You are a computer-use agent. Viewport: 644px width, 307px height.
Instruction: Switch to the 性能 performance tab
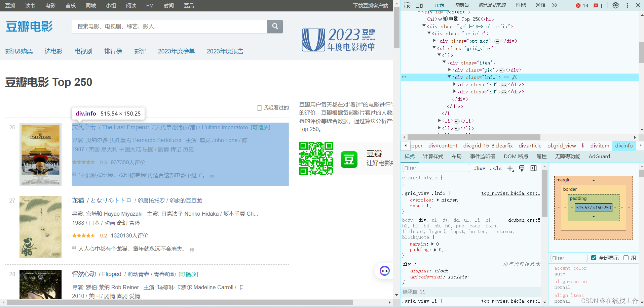click(x=521, y=5)
